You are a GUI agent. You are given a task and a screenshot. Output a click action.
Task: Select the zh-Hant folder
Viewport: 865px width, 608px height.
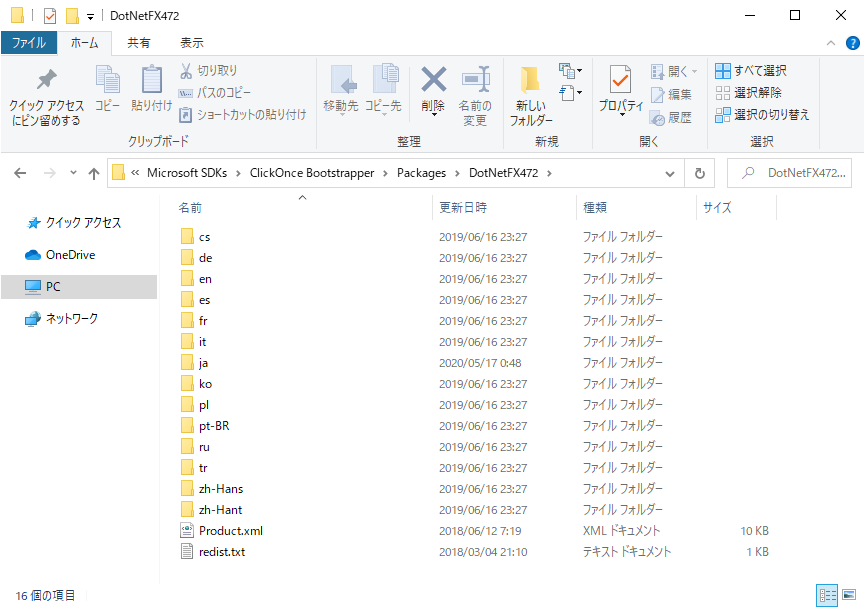[x=211, y=510]
